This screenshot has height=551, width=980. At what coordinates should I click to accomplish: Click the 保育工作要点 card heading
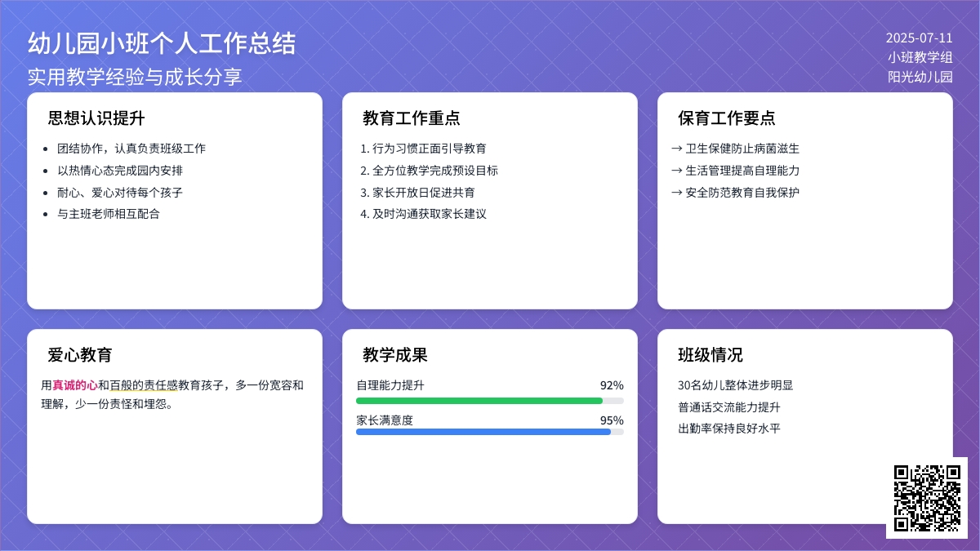[x=727, y=118]
